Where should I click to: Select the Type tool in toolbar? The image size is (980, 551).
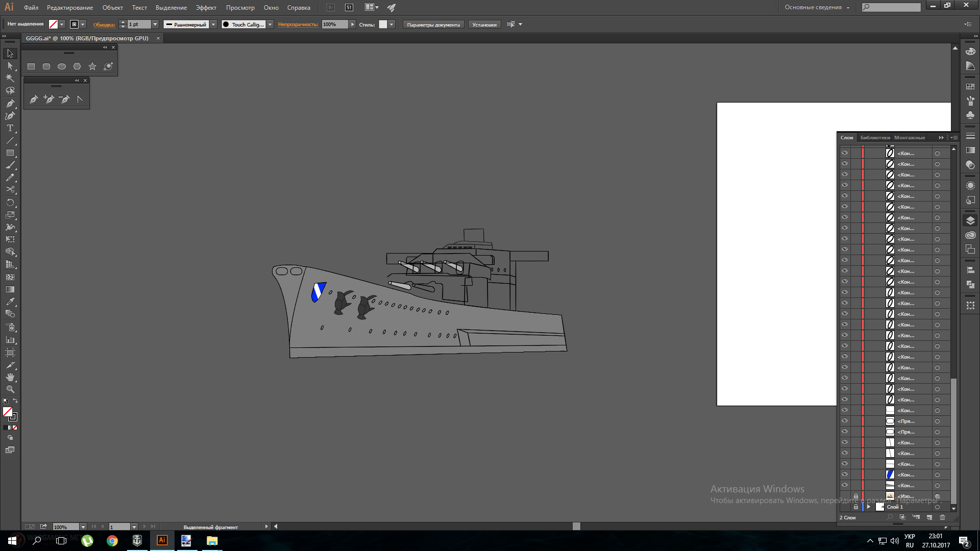(10, 128)
